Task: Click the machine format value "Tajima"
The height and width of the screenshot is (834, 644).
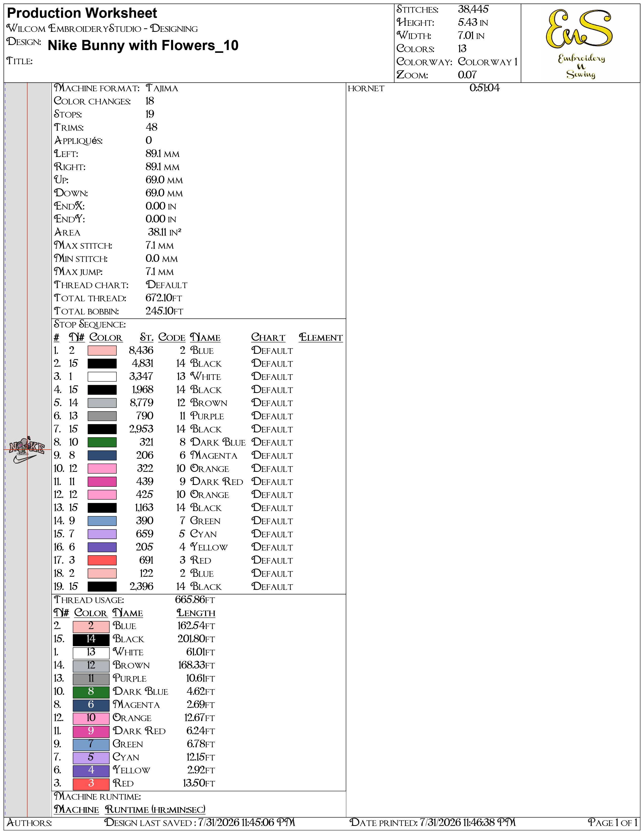Action: tap(162, 88)
